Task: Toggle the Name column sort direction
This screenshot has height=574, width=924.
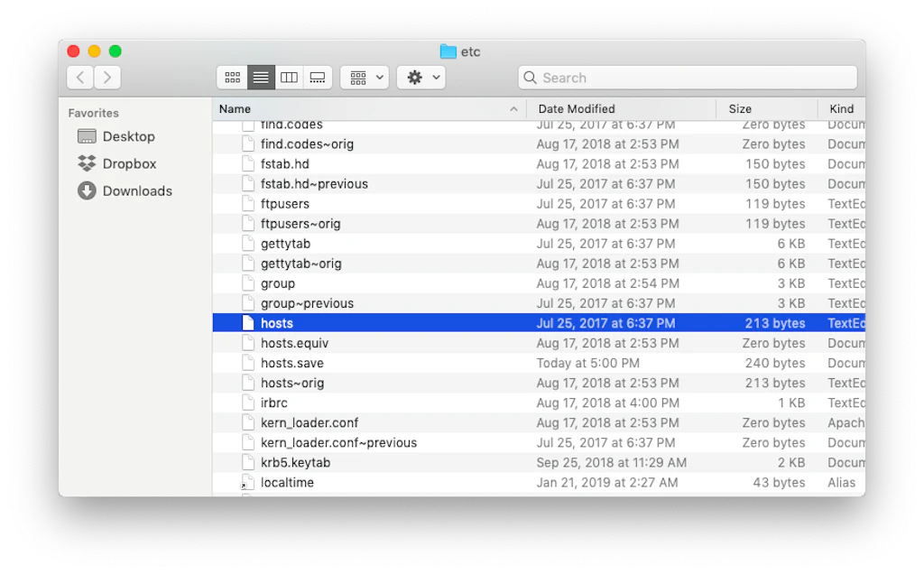Action: (235, 108)
